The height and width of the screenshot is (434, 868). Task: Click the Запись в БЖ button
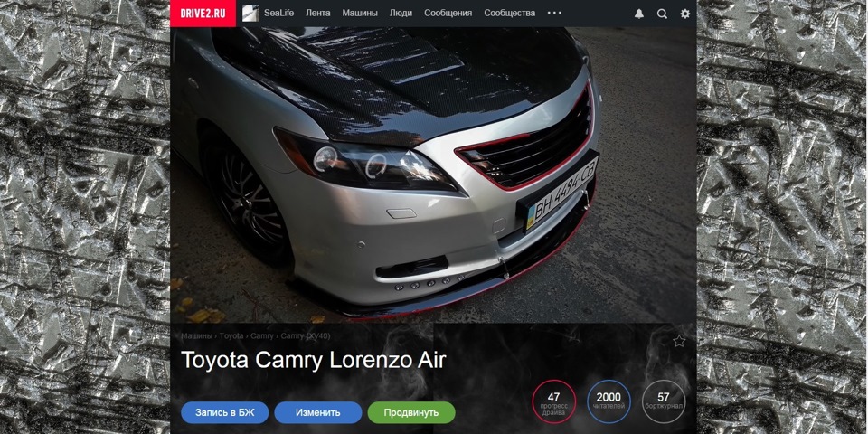(225, 412)
